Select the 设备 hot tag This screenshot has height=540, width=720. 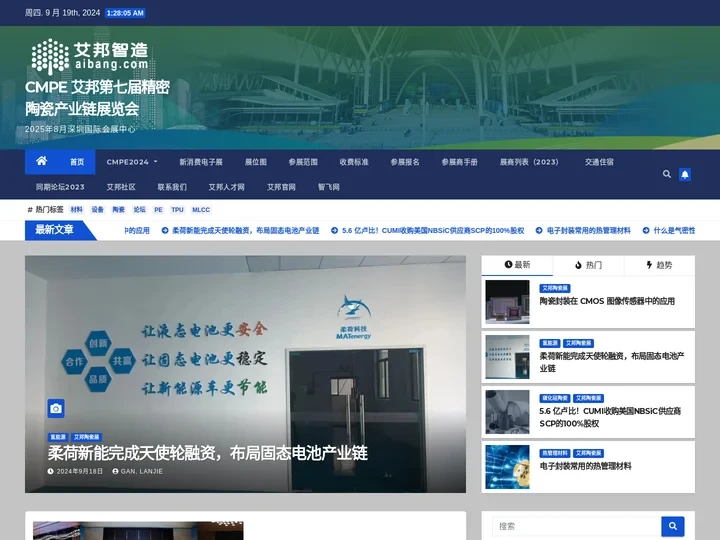(97, 209)
